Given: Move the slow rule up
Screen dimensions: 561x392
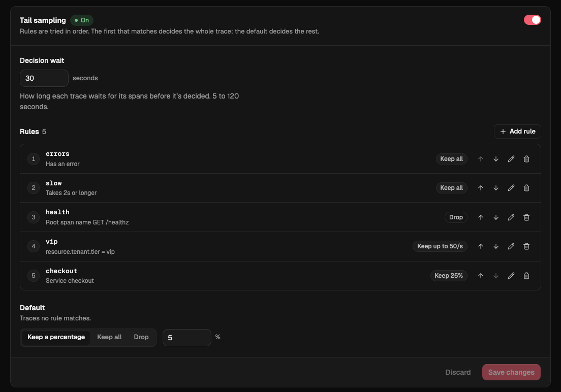Looking at the screenshot, I should point(481,188).
